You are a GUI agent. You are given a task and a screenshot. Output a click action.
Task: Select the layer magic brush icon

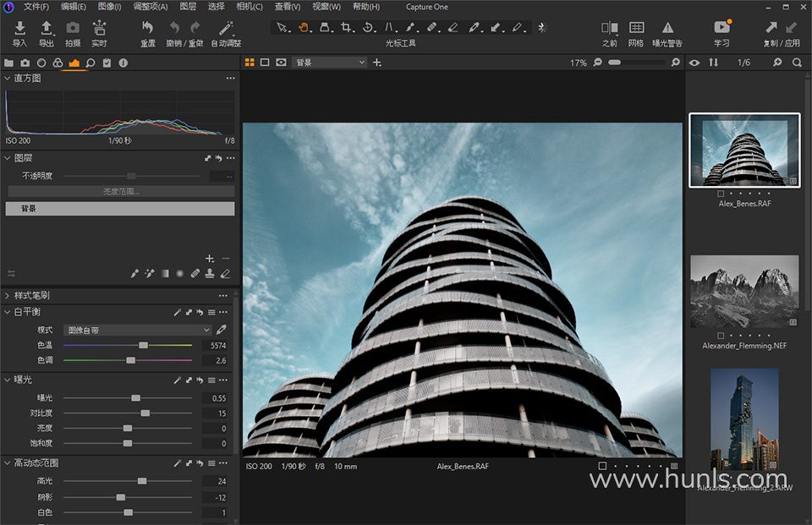150,273
